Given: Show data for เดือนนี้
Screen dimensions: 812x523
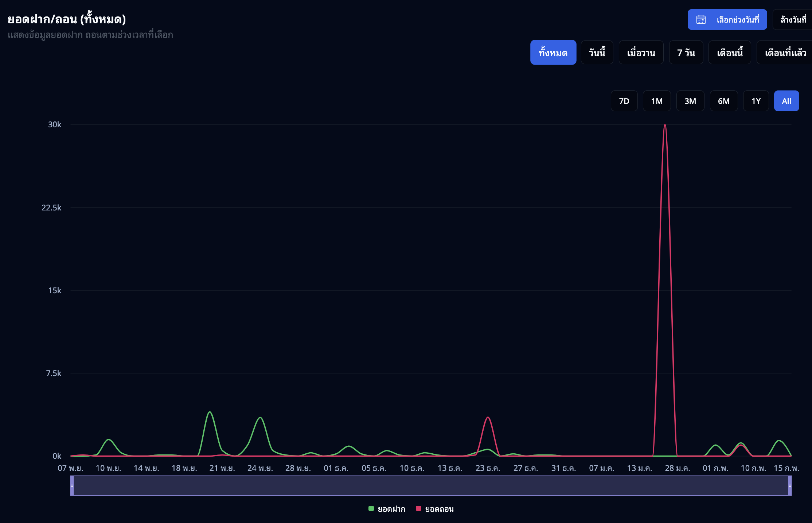Looking at the screenshot, I should click(730, 53).
